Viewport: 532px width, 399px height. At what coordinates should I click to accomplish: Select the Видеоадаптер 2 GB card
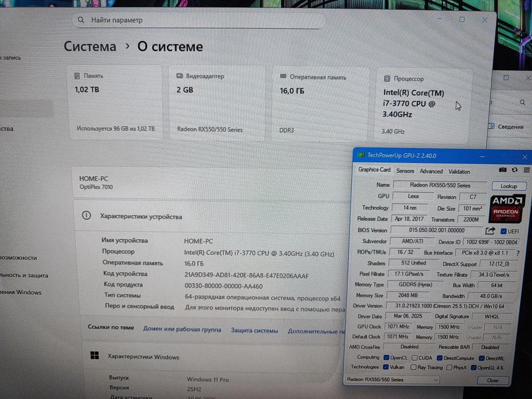click(217, 103)
